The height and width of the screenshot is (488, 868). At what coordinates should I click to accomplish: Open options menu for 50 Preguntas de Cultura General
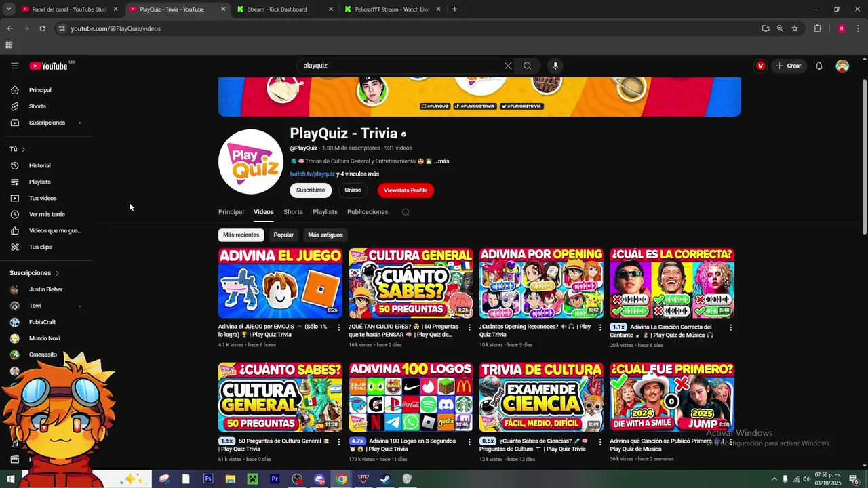coord(339,441)
